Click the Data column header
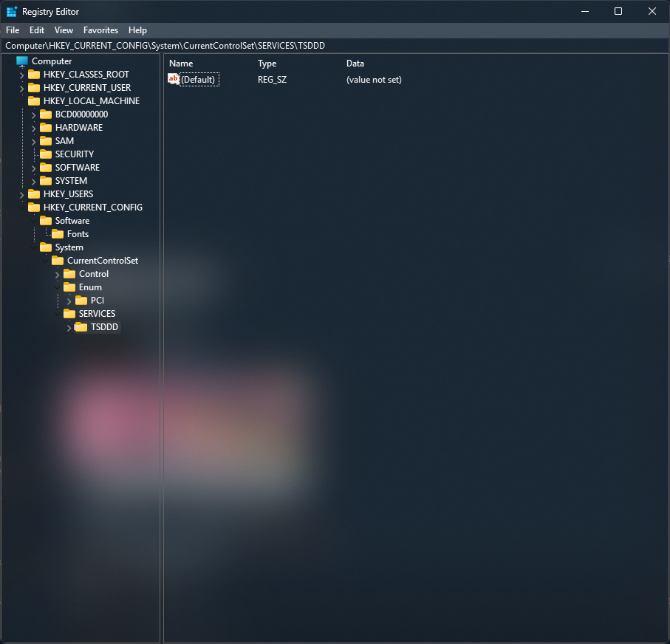This screenshot has height=644, width=670. 355,64
